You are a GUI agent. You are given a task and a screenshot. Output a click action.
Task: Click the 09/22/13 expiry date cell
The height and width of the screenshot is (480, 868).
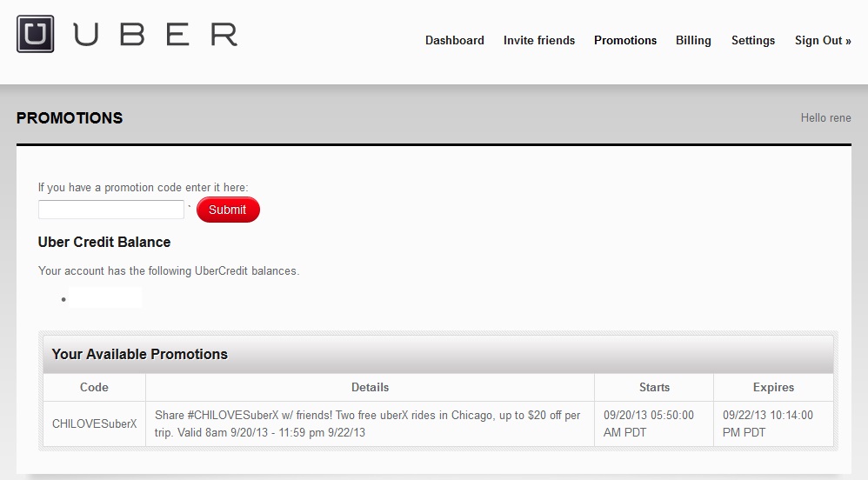[x=768, y=423]
